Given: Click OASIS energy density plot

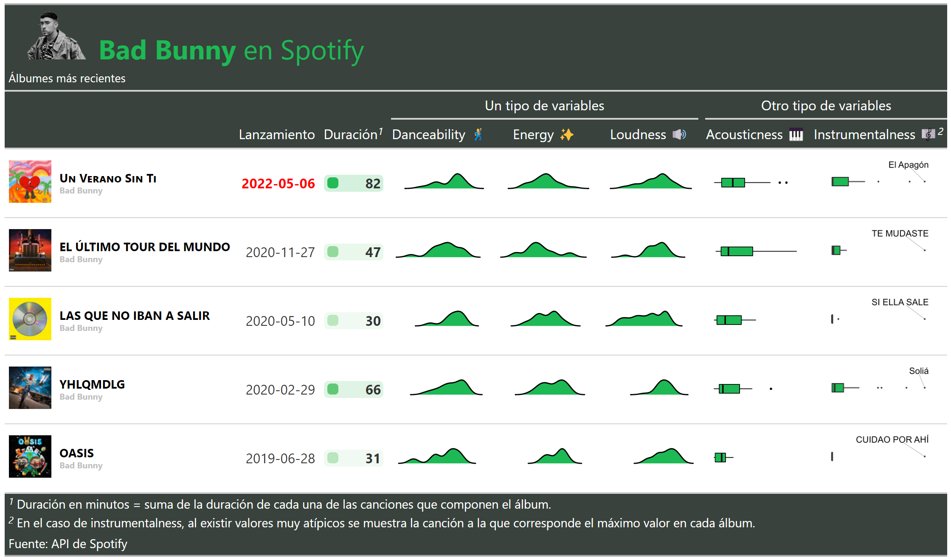Looking at the screenshot, I should (x=554, y=456).
